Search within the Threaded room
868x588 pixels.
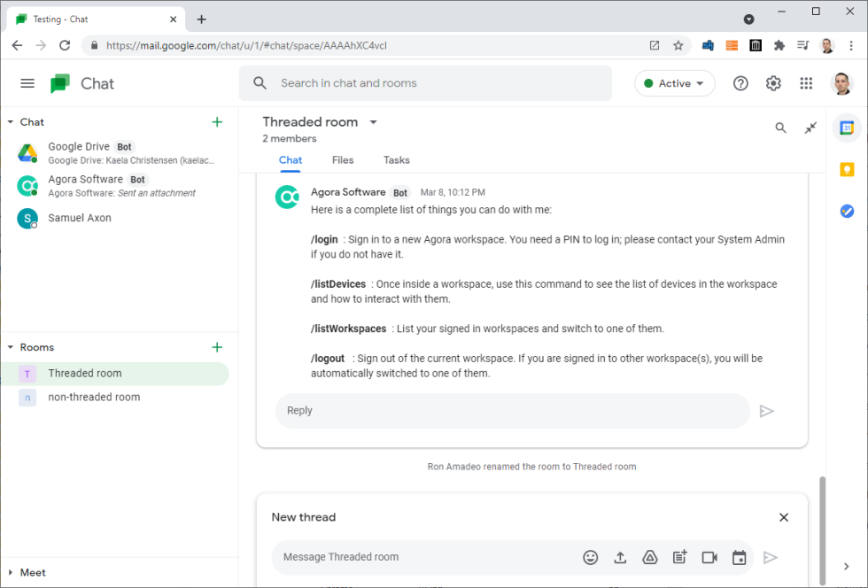(780, 128)
